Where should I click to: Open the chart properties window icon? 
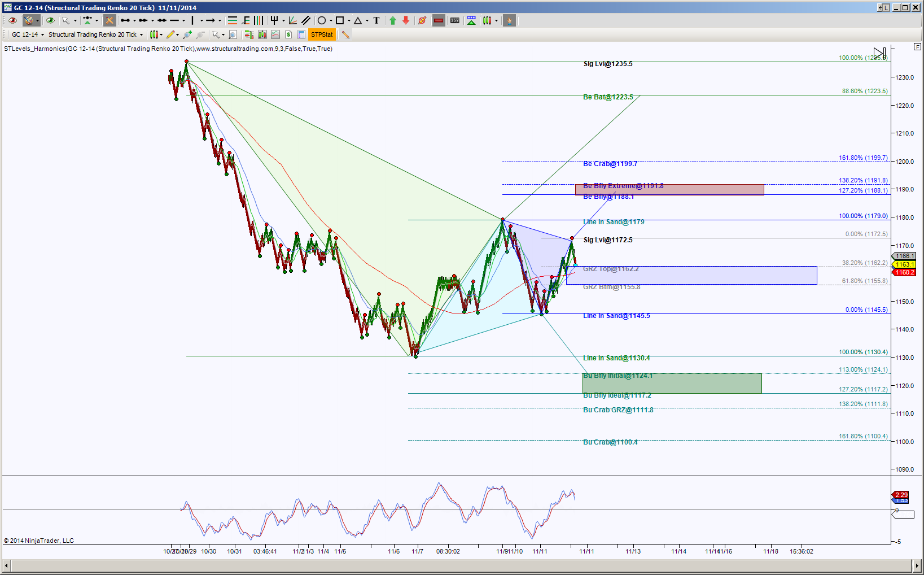pyautogui.click(x=301, y=34)
